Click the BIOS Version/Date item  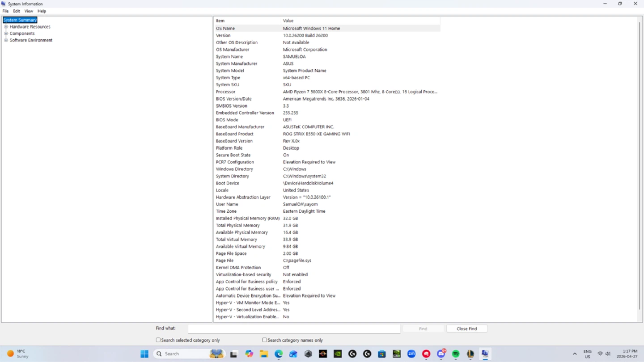(234, 99)
